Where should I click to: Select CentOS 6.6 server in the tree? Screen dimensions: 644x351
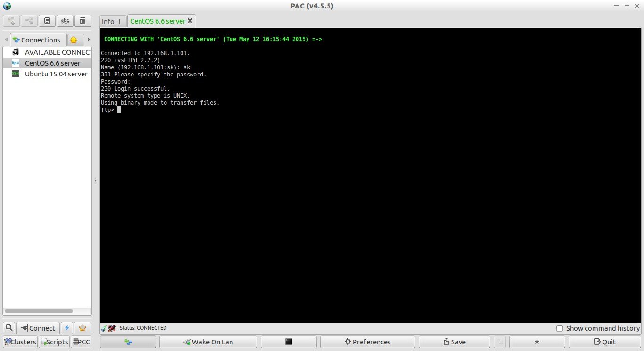[x=47, y=63]
